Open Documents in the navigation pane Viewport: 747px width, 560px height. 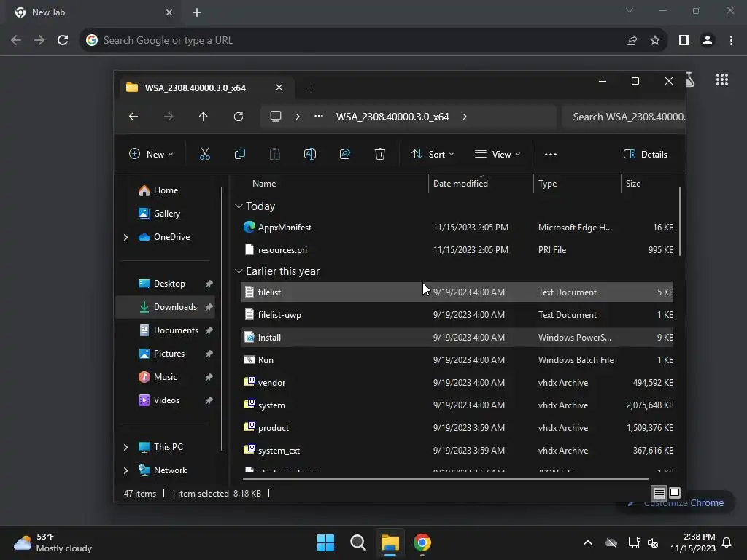(166, 330)
